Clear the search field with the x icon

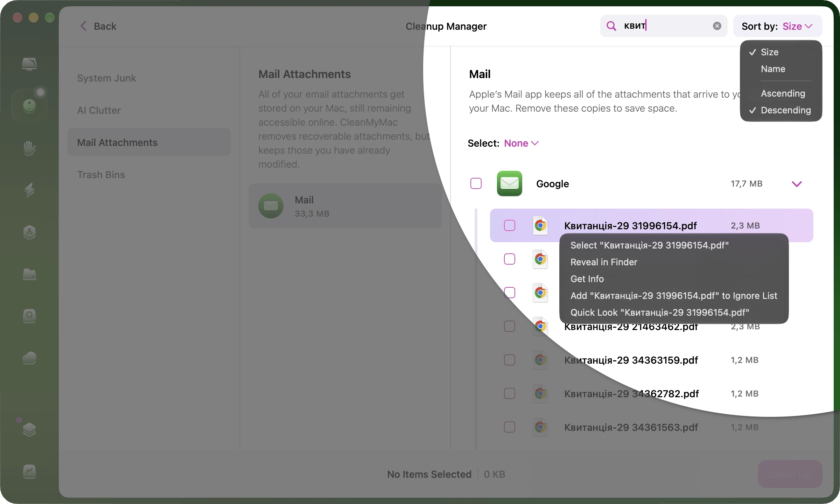pos(717,26)
